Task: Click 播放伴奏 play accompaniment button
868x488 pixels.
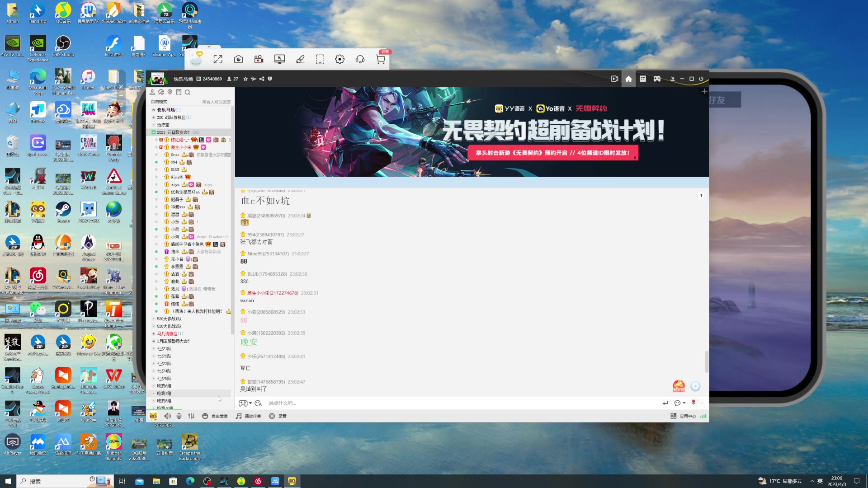Action: (x=248, y=416)
